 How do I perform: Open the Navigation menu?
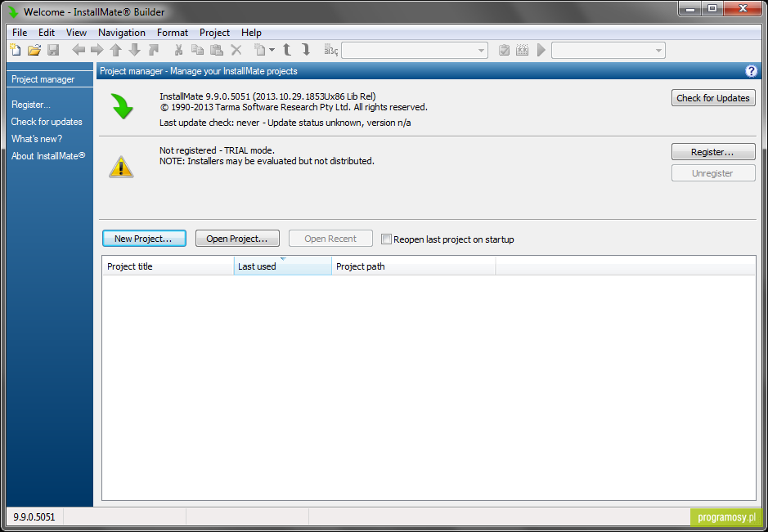(x=122, y=33)
